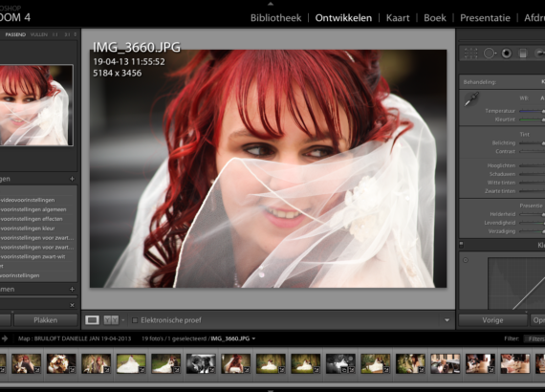Click the Vorige button
The height and width of the screenshot is (392, 545).
[492, 320]
